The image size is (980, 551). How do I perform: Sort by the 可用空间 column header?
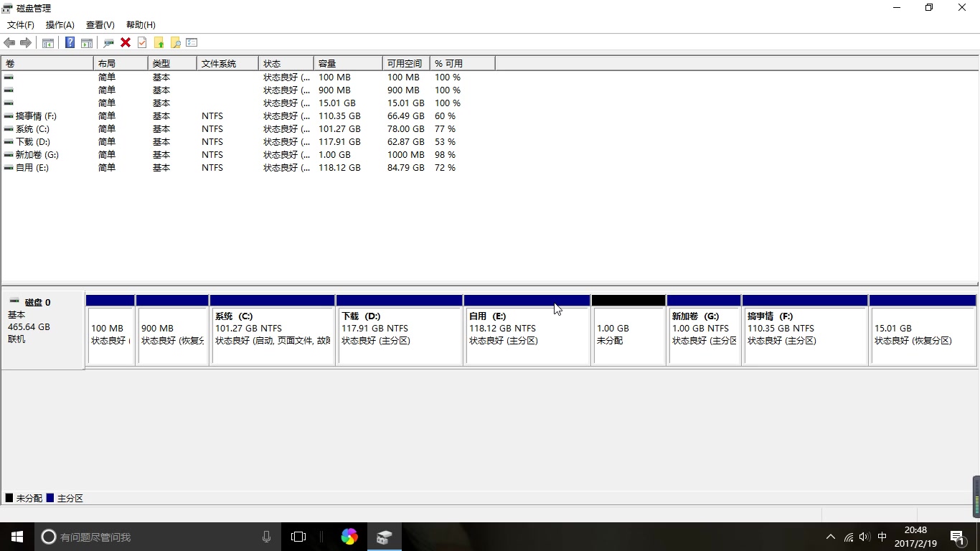406,64
